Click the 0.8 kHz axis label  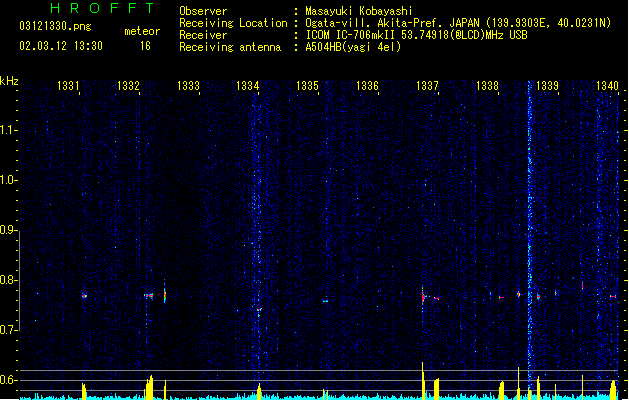click(x=8, y=280)
